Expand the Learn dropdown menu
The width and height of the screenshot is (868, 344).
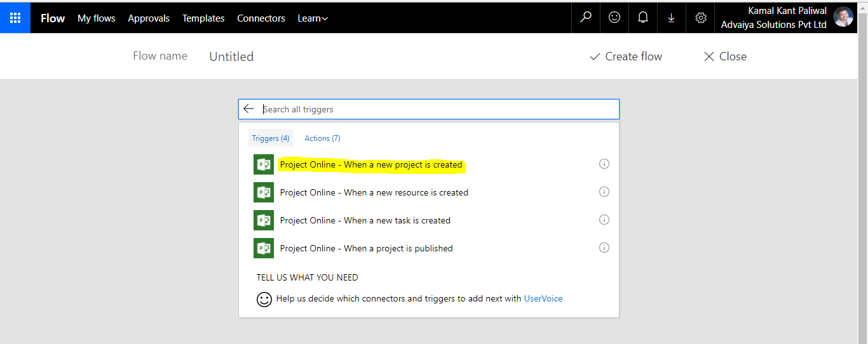coord(313,18)
